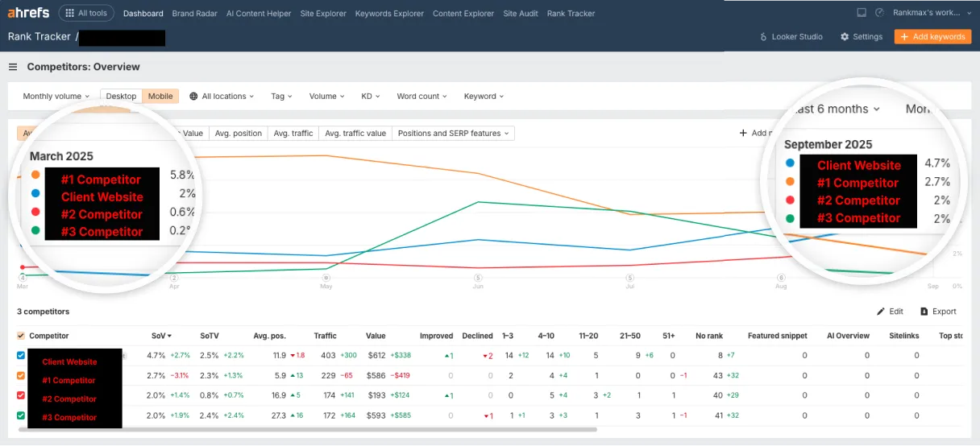Select Desktop device view
The height and width of the screenshot is (446, 980).
pos(121,96)
